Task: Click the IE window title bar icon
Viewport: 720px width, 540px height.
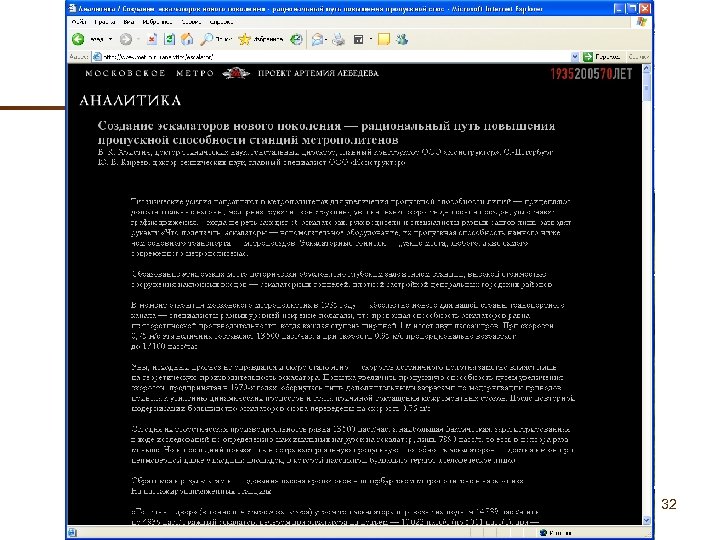Action: [72, 8]
